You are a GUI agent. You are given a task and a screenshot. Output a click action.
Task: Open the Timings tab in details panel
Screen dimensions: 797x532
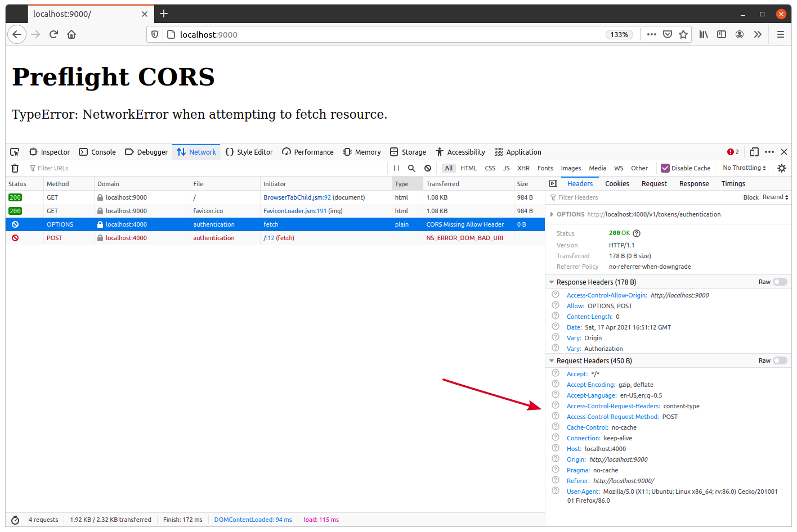pos(733,184)
